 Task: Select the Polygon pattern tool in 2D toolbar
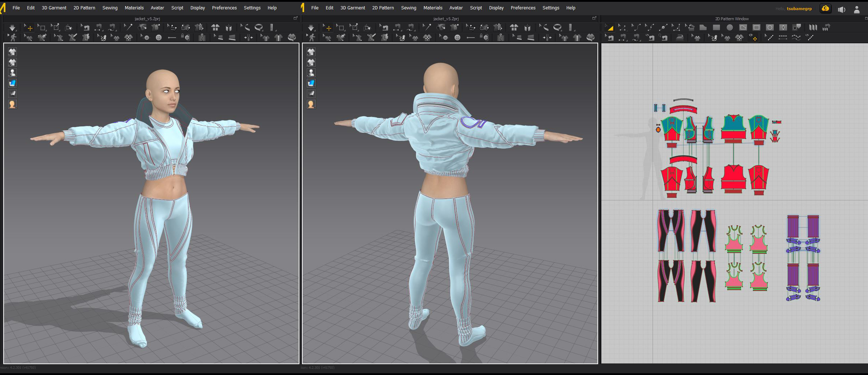[x=703, y=27]
